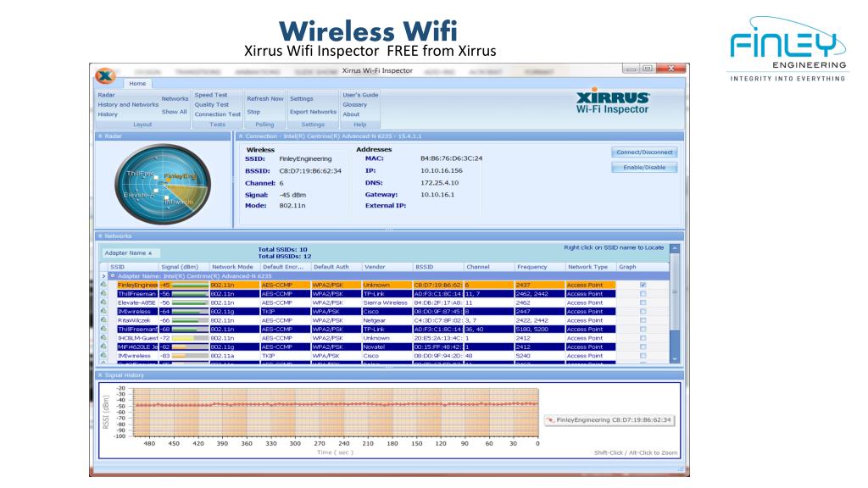Screen dimensions: 868x488
Task: Collapse the Signal History panel header
Action: (100, 375)
